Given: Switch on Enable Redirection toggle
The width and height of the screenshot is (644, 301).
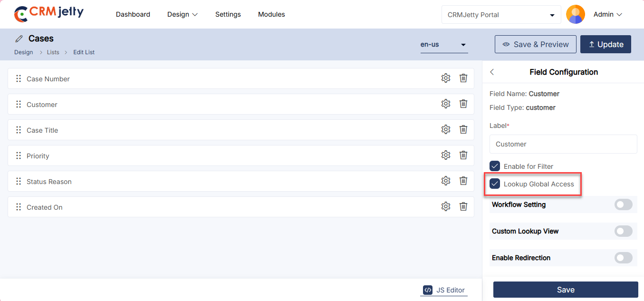Looking at the screenshot, I should pyautogui.click(x=623, y=258).
